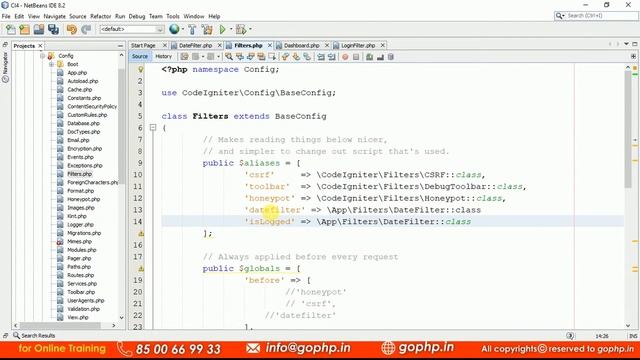Minimize the Projects panel
The width and height of the screenshot is (640, 360).
coord(120,46)
